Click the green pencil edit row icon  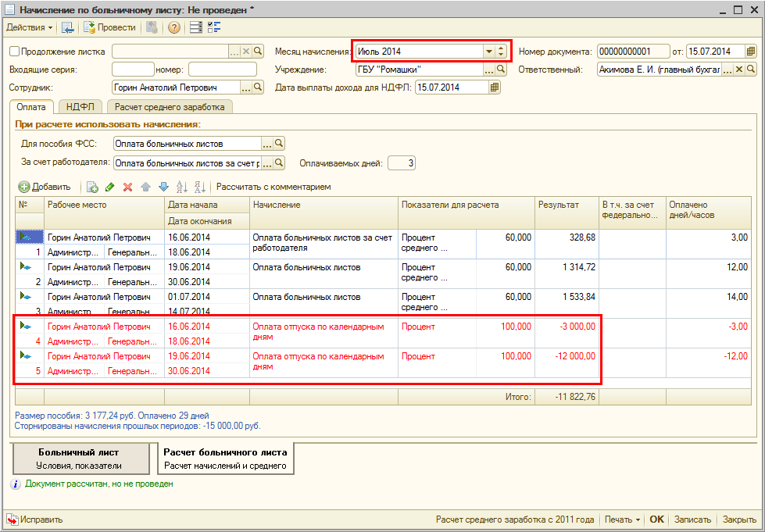[109, 187]
